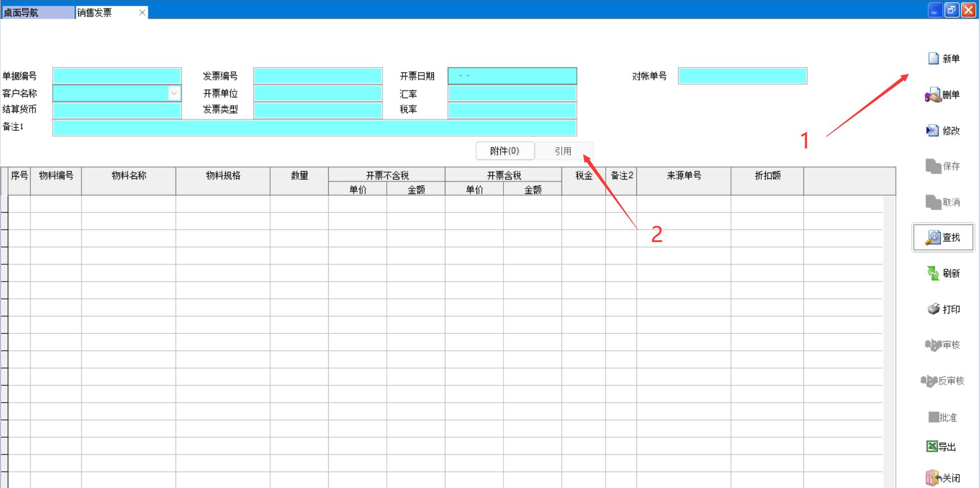
Task: Click the 开票日期 date field
Action: 512,76
